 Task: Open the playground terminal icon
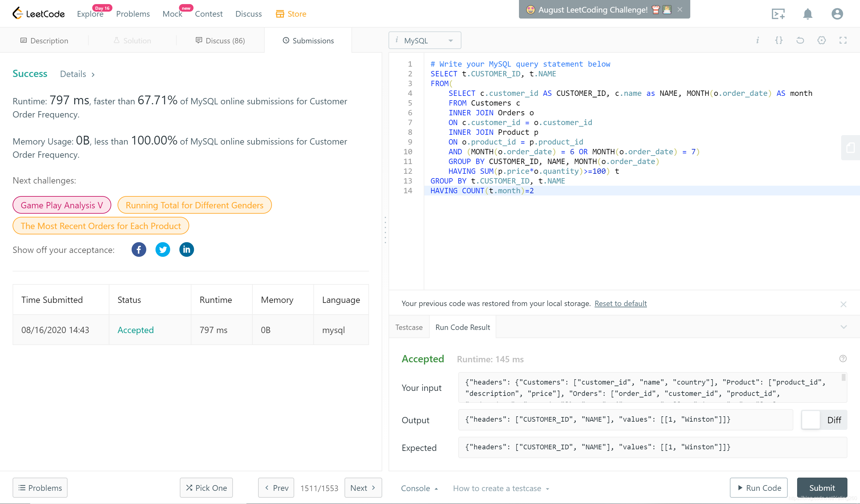(778, 14)
